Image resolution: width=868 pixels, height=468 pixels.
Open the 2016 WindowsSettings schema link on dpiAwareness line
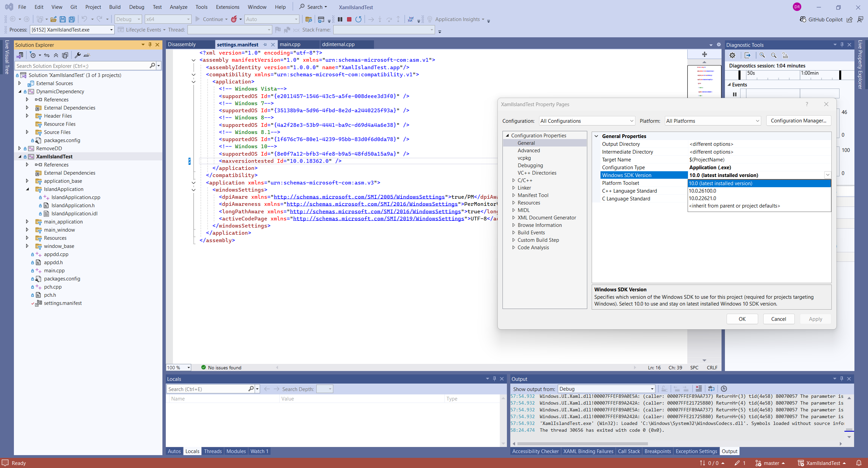pos(372,204)
